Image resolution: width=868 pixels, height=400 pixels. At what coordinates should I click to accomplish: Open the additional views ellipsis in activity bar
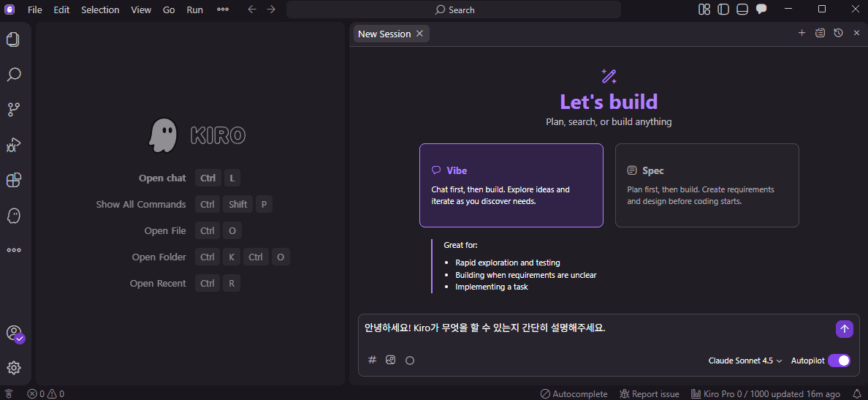(13, 250)
